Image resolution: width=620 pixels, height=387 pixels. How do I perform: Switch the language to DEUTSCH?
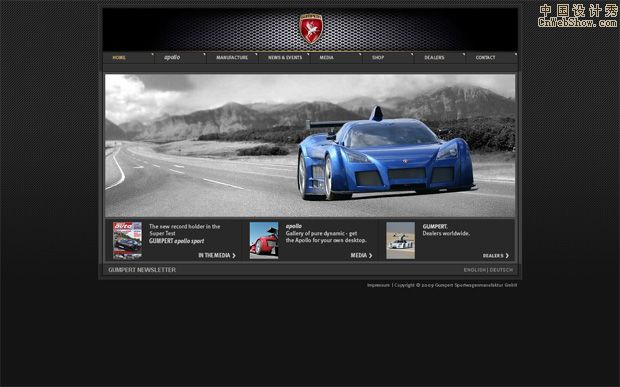501,270
